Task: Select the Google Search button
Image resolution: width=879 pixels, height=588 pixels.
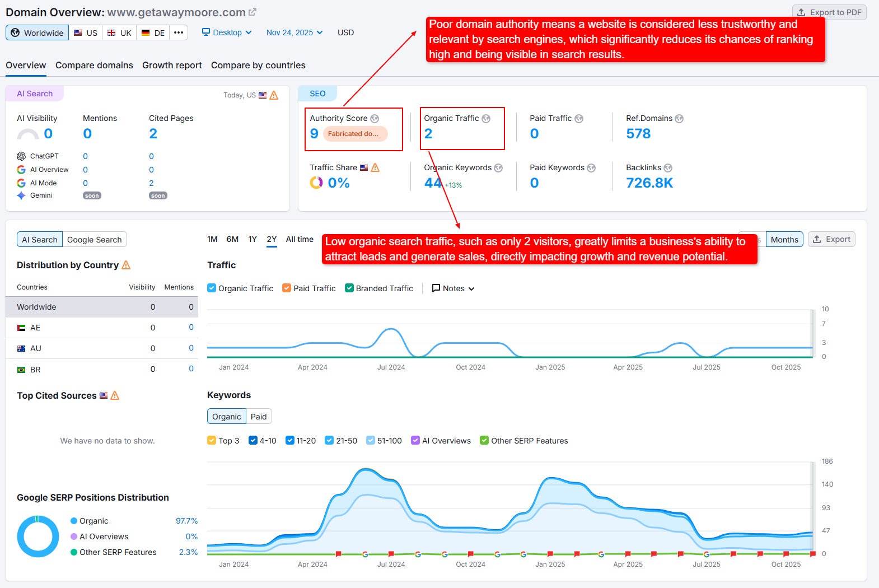Action: point(94,240)
